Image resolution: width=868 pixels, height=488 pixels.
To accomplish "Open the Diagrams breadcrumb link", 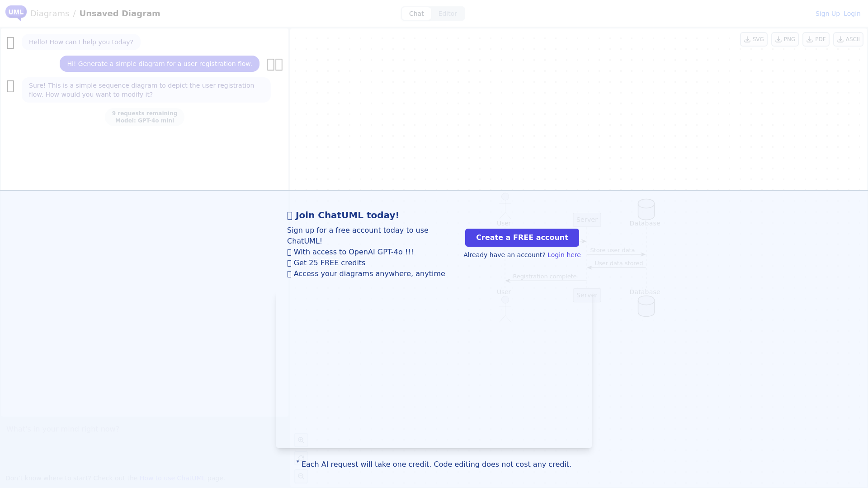I will click(50, 14).
